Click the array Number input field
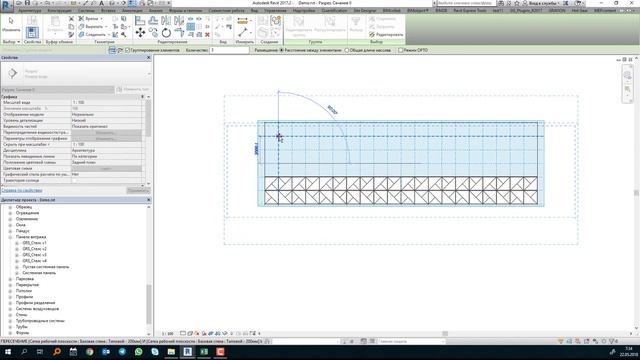 [x=229, y=50]
